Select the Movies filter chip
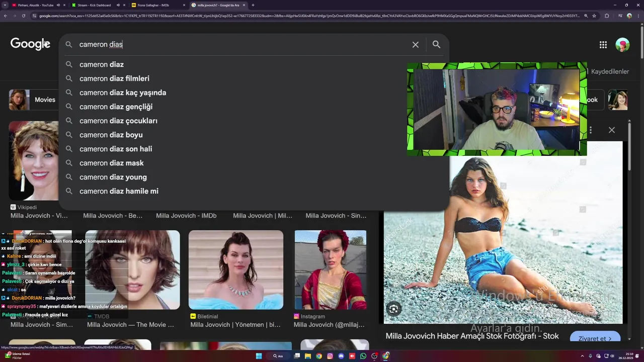Screen dimensions: 644x362 click(x=33, y=100)
